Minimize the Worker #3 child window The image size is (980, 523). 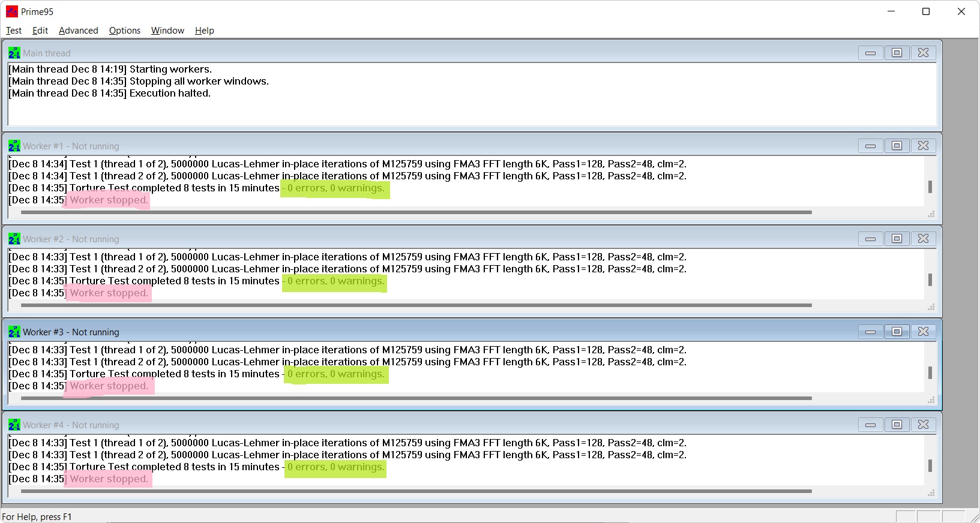(x=870, y=332)
